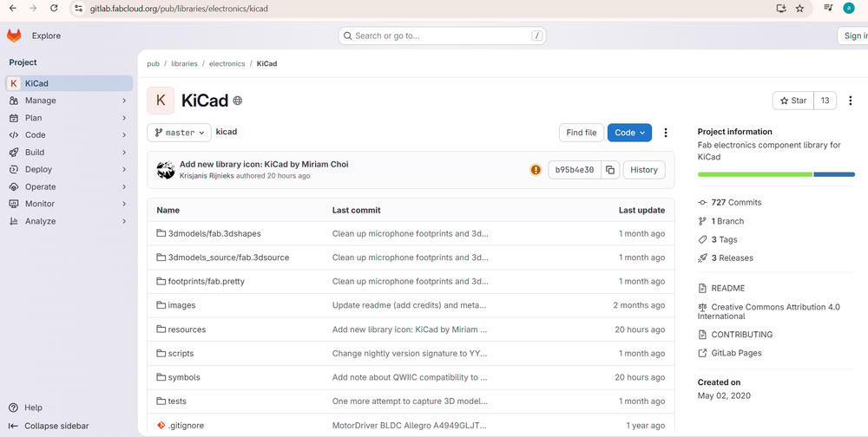Image resolution: width=868 pixels, height=437 pixels.
Task: Open the three-dot project actions menu
Action: [x=666, y=133]
